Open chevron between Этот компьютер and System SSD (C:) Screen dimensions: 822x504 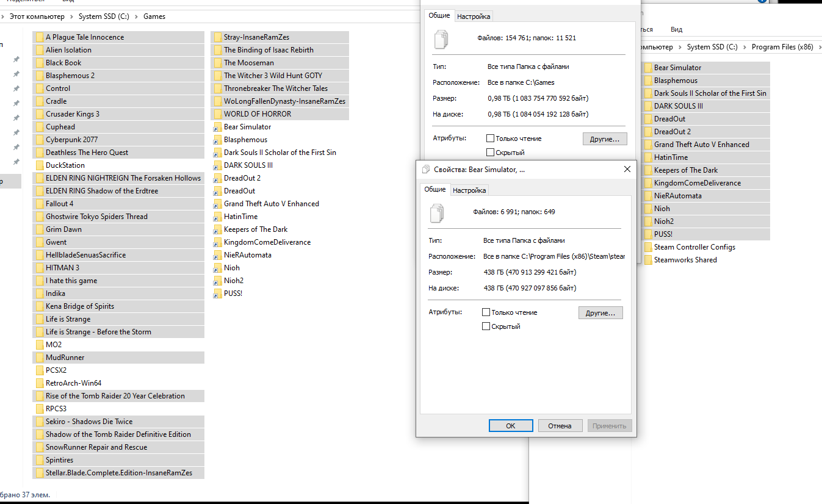(x=73, y=16)
